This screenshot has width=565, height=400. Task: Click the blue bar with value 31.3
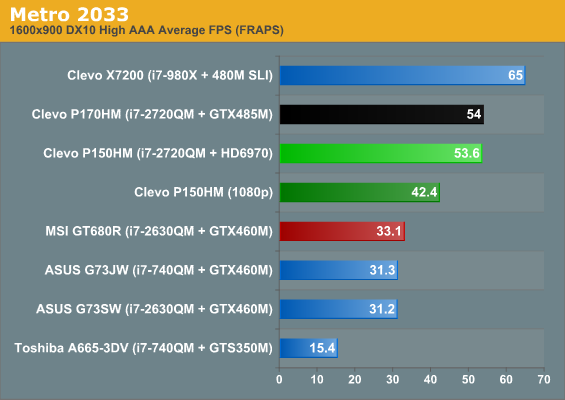pos(339,270)
